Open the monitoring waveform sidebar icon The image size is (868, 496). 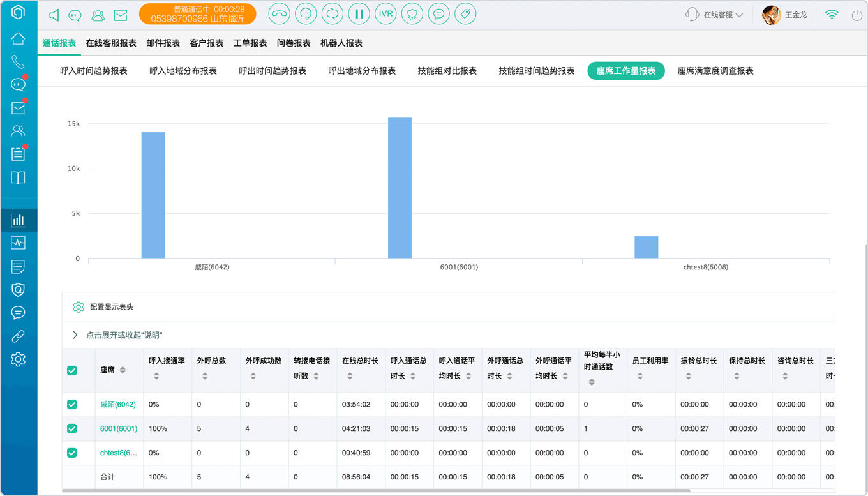pos(18,243)
